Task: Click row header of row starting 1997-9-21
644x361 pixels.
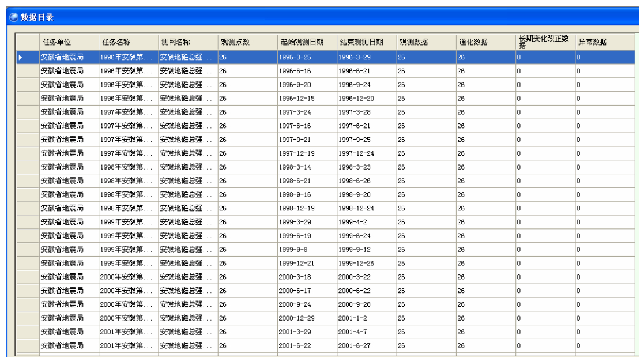Action: (x=28, y=140)
